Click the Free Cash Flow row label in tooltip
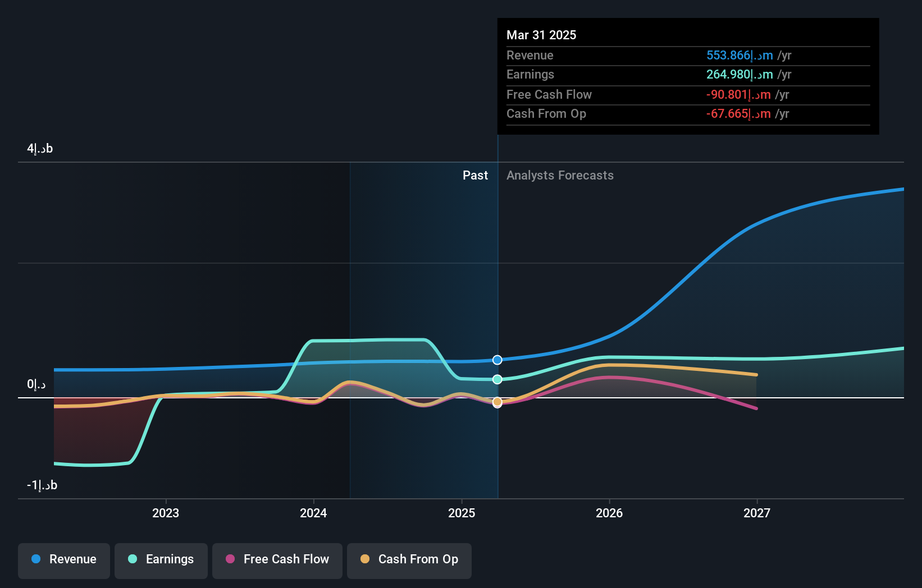Image resolution: width=922 pixels, height=588 pixels. (549, 94)
